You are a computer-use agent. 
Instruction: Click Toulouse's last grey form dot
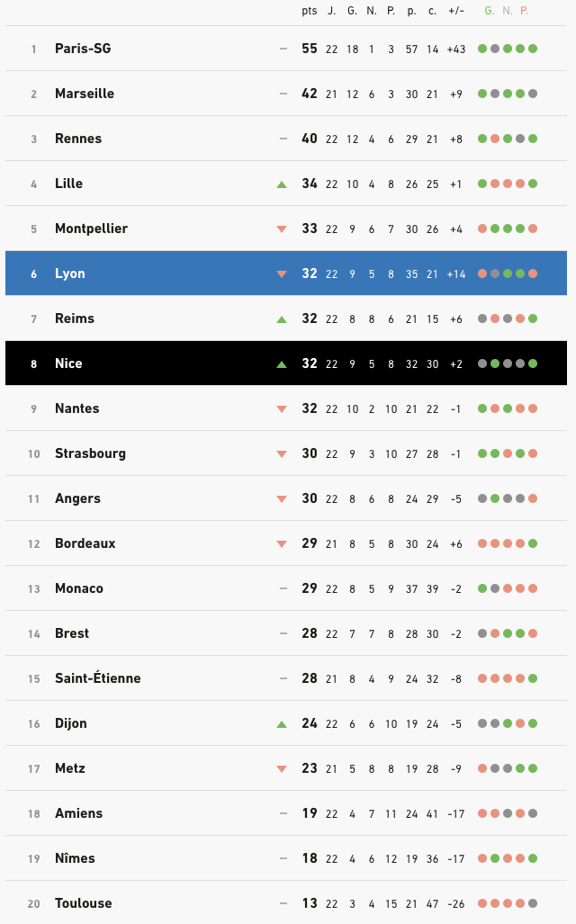[533, 903]
